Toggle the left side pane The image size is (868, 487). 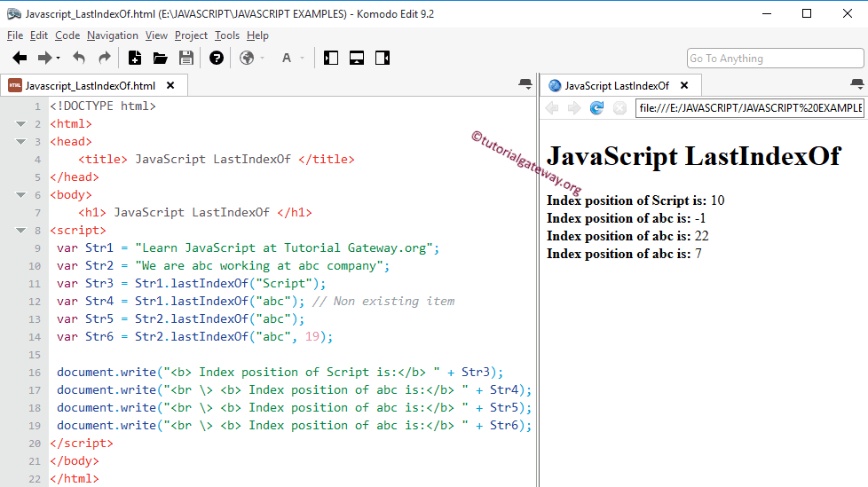[331, 59]
